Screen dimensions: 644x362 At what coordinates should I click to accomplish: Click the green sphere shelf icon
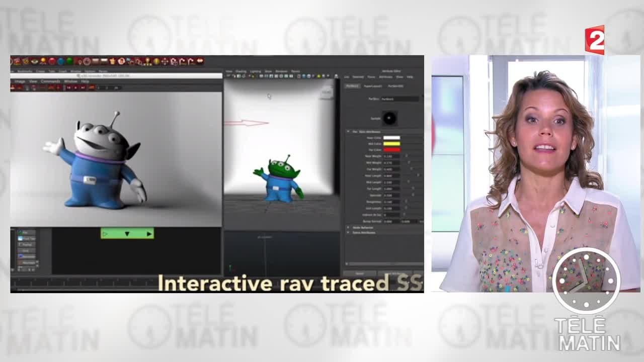69,61
